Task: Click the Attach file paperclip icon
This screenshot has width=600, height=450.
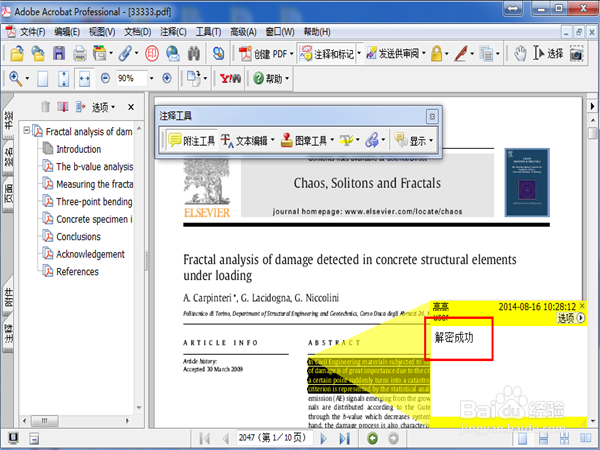Action: (x=125, y=54)
